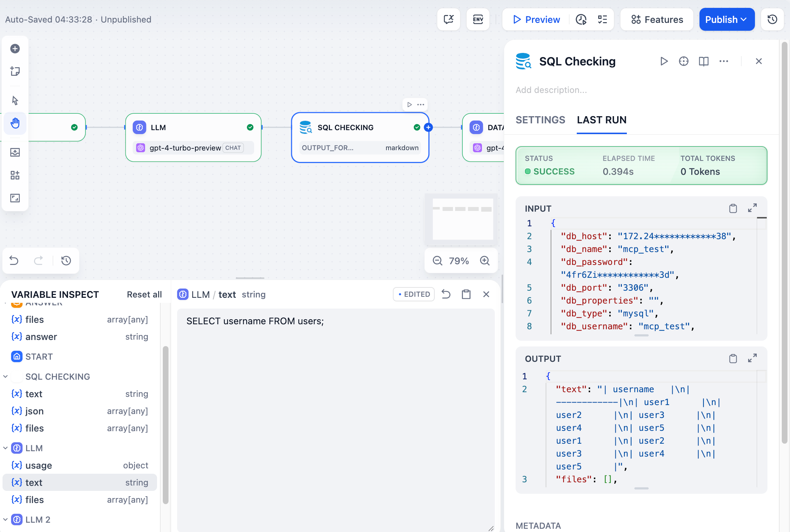Select the SQL CHECKING node on the canvas
Image resolution: width=790 pixels, height=532 pixels.
[360, 138]
